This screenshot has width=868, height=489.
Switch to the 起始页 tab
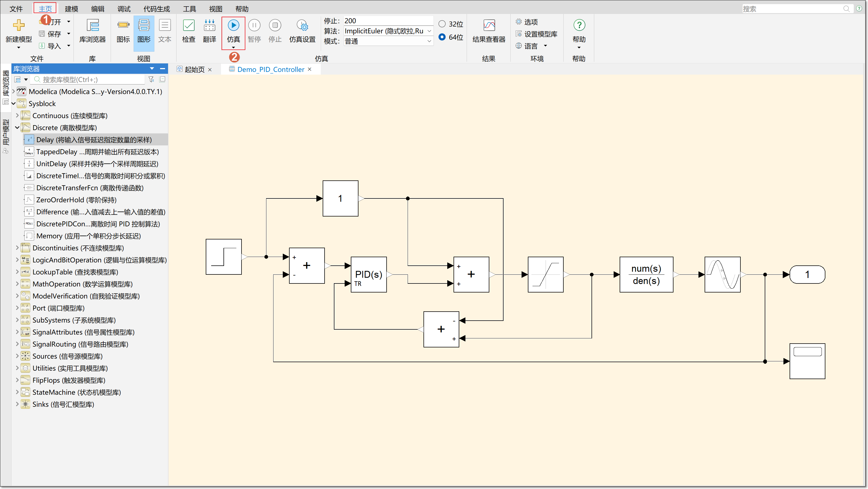194,69
